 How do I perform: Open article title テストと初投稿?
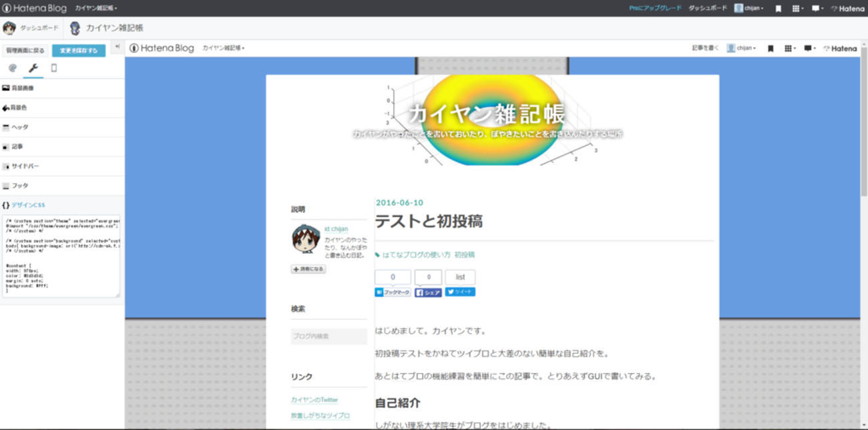click(429, 221)
